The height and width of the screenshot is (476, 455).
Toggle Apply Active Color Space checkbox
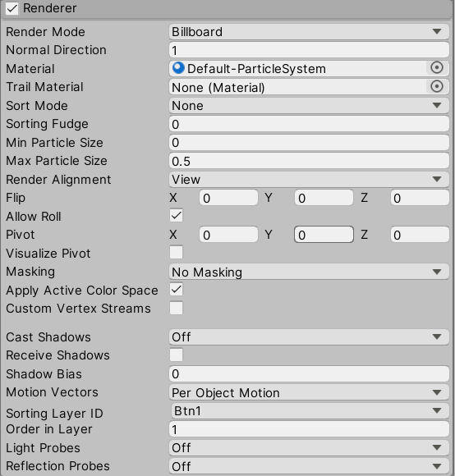[x=176, y=290]
